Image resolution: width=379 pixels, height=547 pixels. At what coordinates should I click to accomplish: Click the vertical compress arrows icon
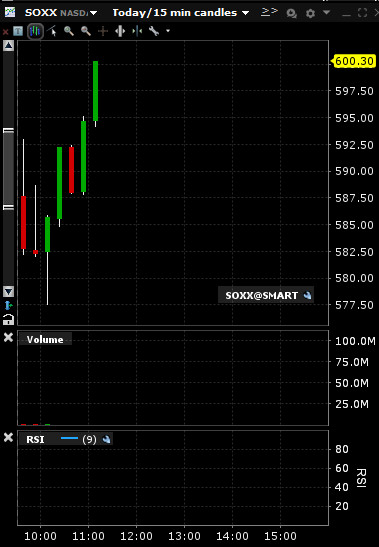click(137, 31)
